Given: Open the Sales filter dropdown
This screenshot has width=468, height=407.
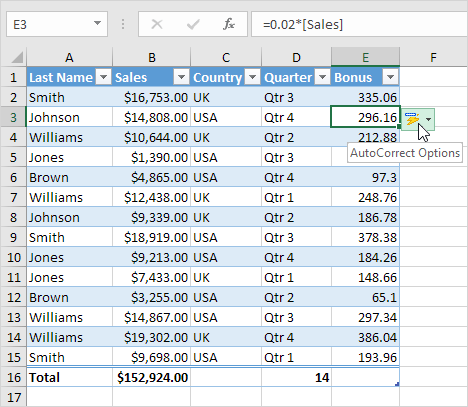Looking at the screenshot, I should (x=181, y=77).
